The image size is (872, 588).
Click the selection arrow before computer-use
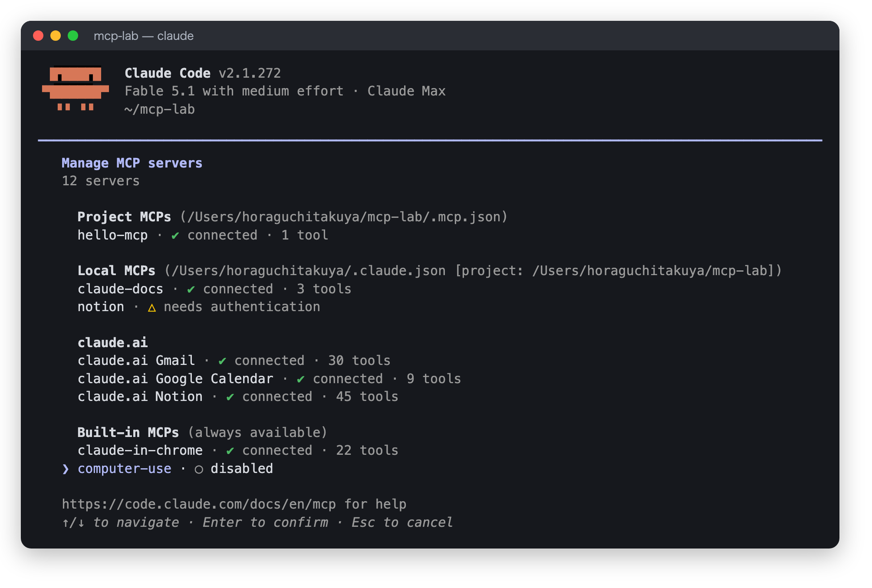[65, 469]
